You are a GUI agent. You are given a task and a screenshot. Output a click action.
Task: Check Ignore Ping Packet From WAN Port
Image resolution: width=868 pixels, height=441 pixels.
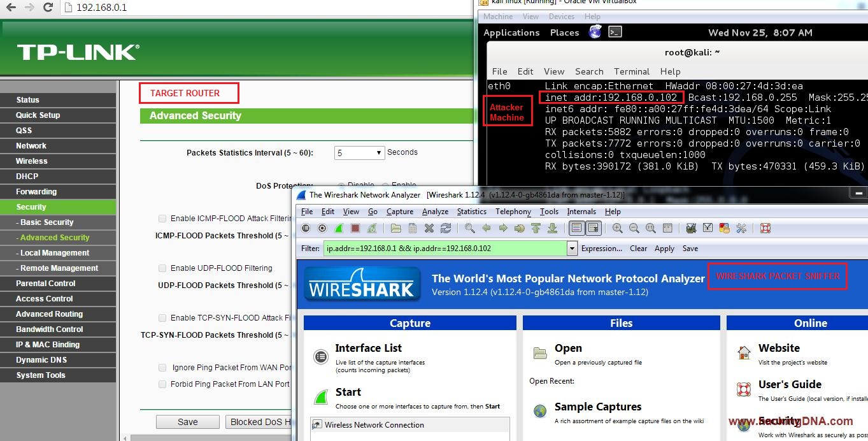click(x=162, y=368)
